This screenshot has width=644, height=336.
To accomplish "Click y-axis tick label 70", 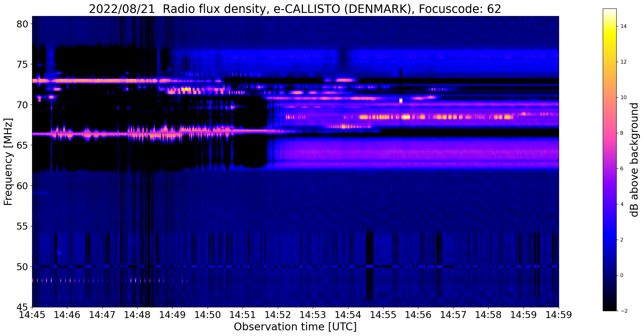I will pos(22,105).
